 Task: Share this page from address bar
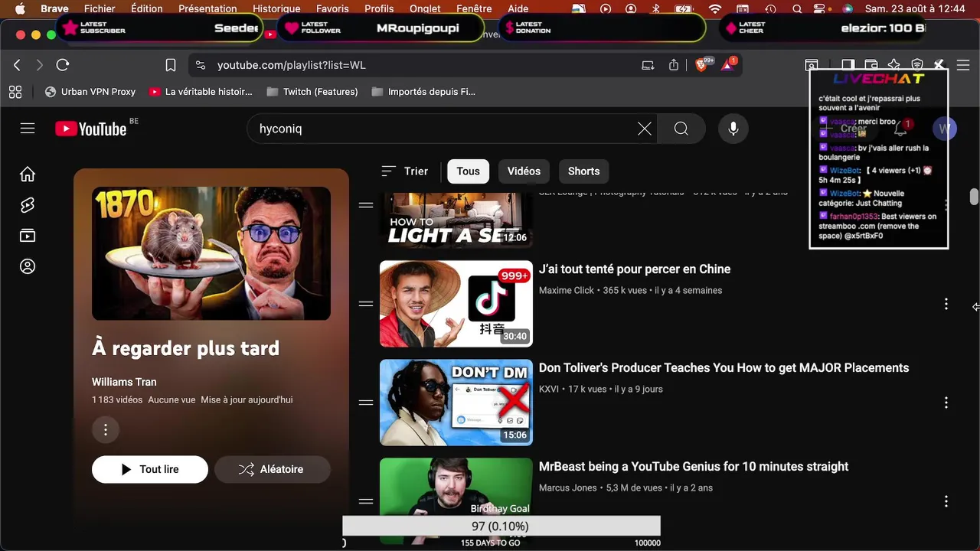point(674,65)
